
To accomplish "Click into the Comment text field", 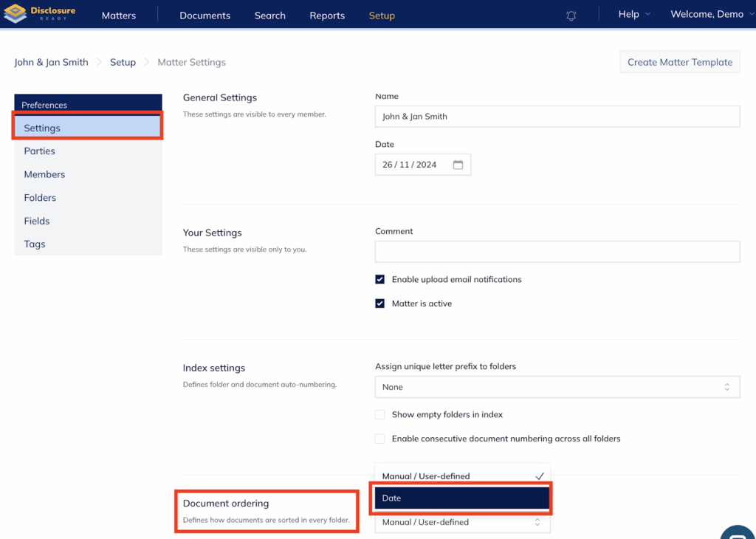I will pos(557,252).
